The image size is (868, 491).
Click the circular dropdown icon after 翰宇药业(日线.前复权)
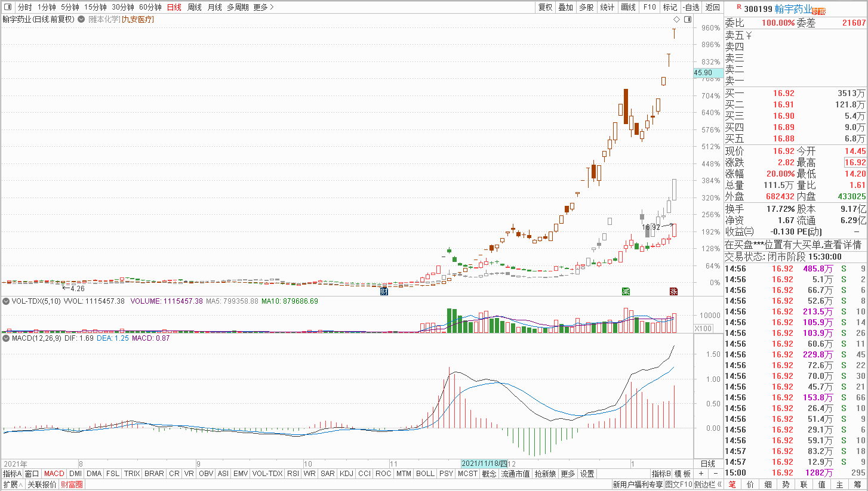point(81,19)
